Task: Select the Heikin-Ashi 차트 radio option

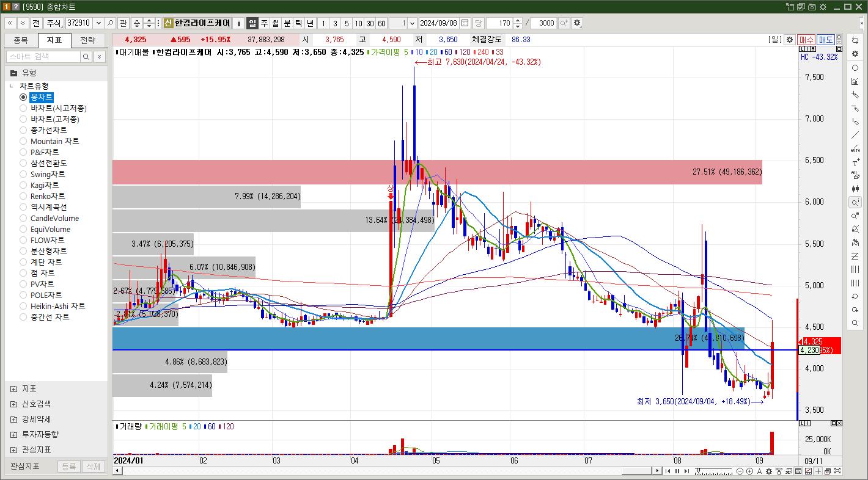Action: click(23, 306)
